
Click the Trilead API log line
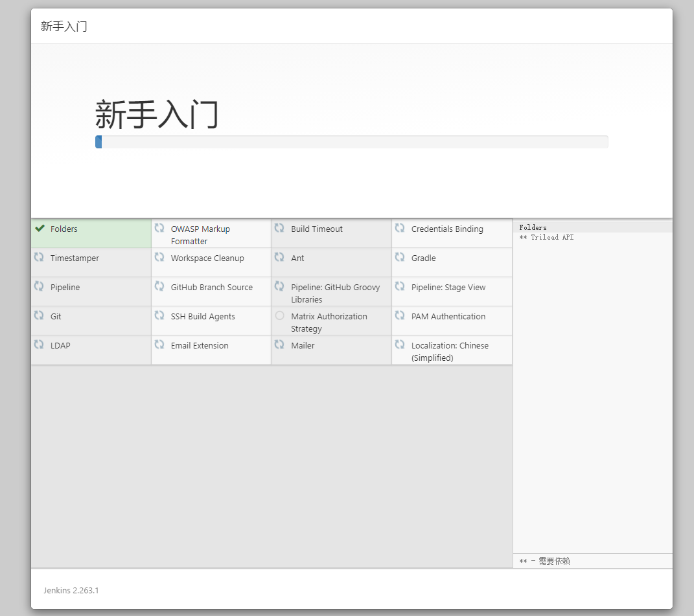(546, 237)
